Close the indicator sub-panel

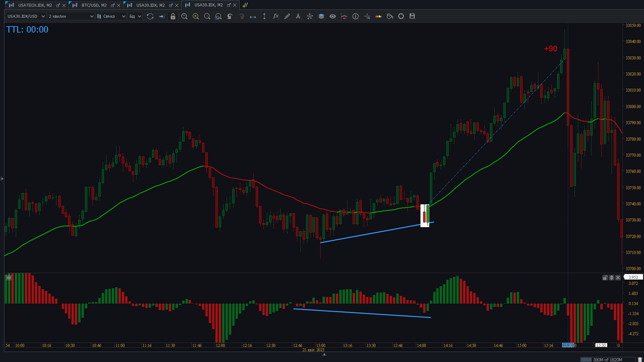point(618,278)
